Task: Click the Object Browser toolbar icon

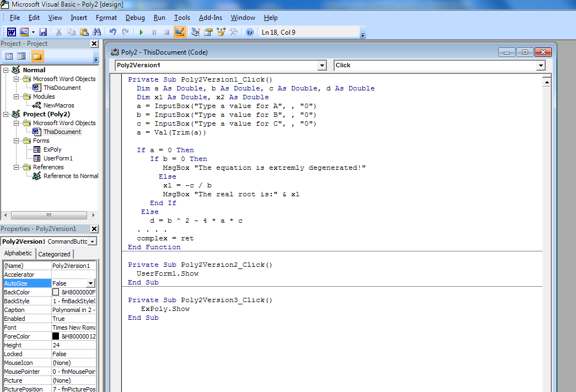Action: 221,32
